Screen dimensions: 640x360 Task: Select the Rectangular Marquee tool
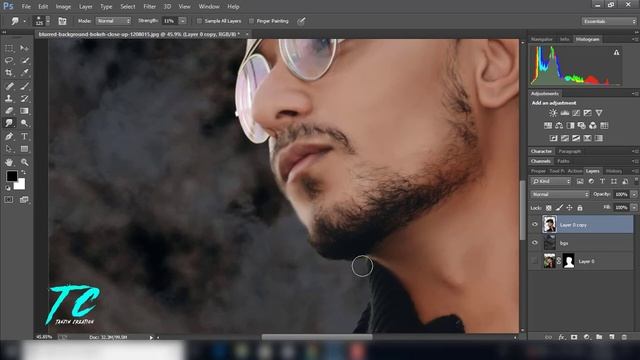coord(9,48)
